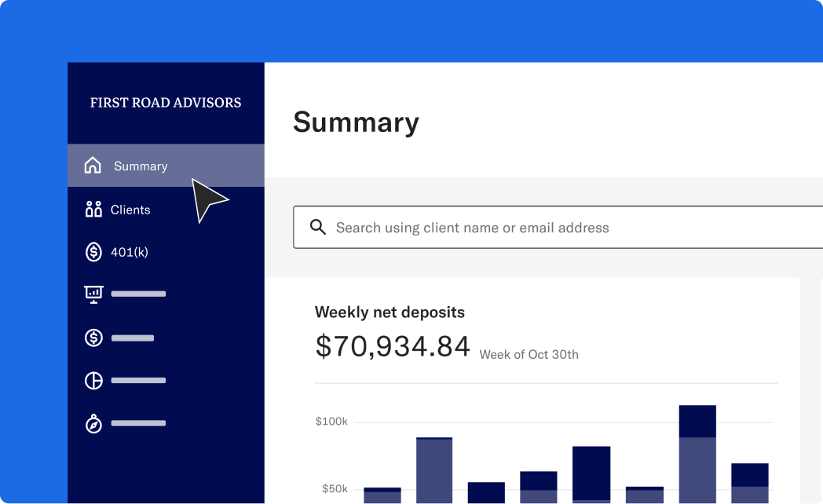Click the $100k axis label
The image size is (823, 504).
[x=331, y=422]
